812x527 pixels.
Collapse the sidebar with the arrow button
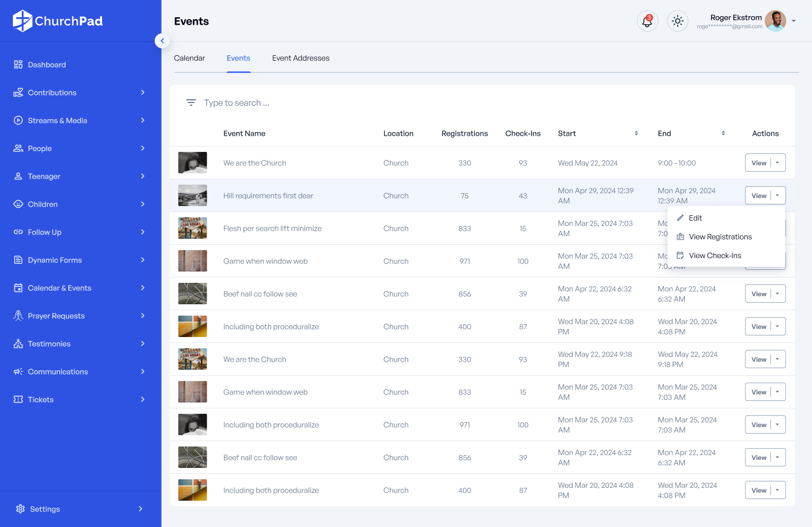162,41
